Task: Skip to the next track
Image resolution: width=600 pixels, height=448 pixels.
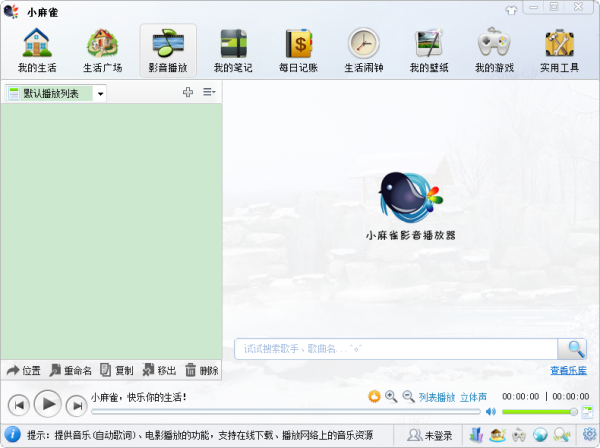Action: 77,405
